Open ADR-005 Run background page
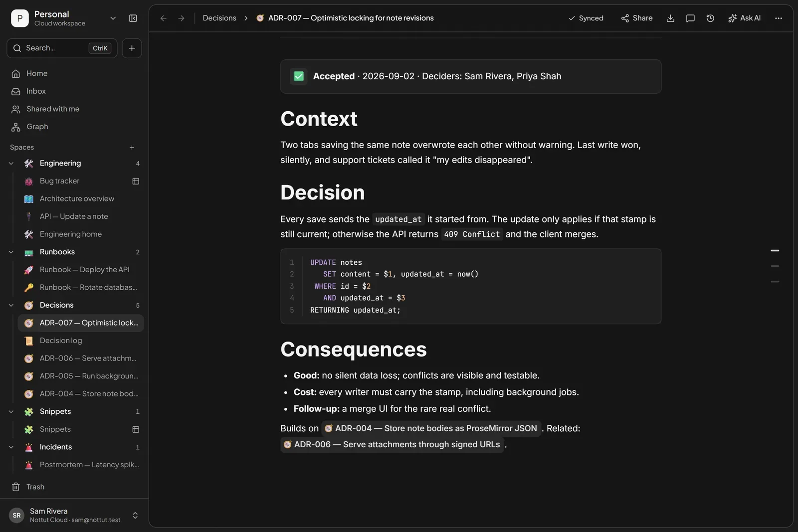 (81, 376)
